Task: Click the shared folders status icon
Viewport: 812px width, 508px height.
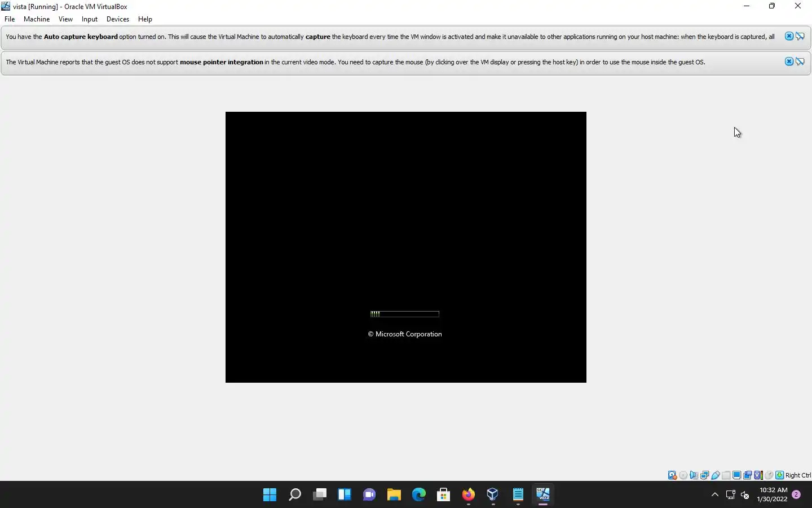Action: pos(726,475)
